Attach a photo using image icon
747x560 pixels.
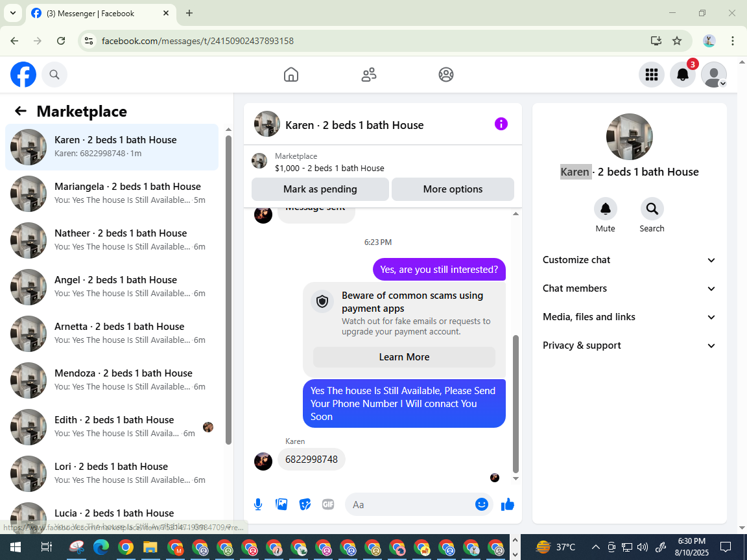281,504
